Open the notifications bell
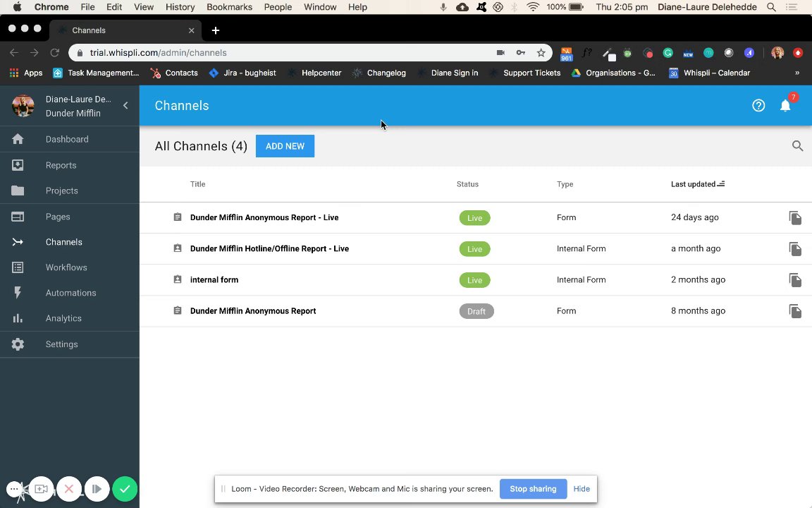Viewport: 812px width, 508px height. point(786,106)
